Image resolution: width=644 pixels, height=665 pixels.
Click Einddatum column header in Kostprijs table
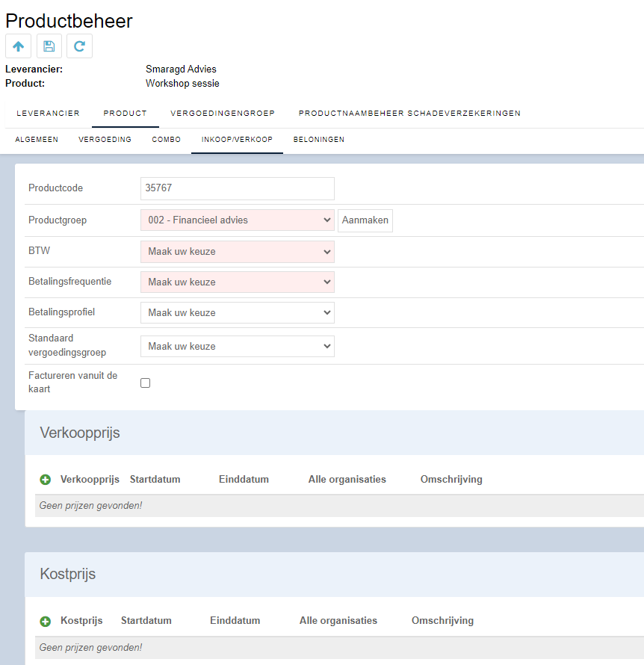coord(235,620)
